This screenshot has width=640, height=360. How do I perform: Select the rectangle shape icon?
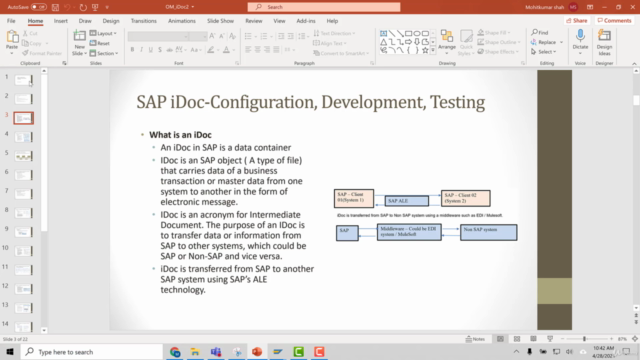[x=408, y=33]
